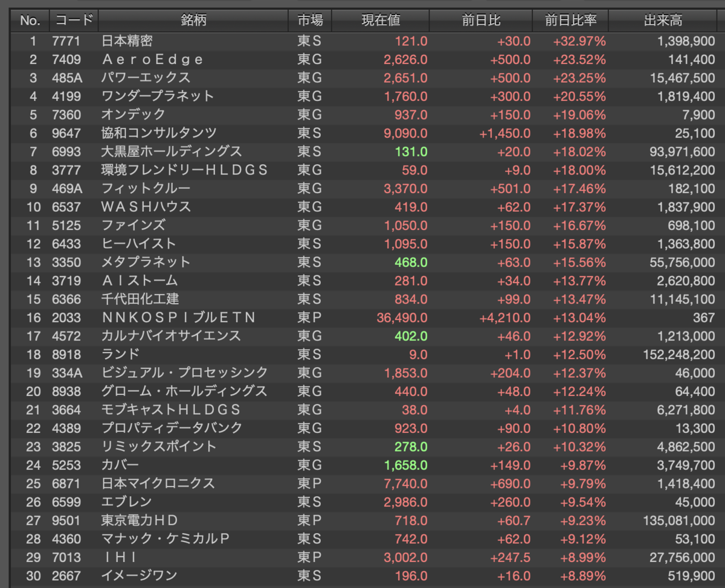The height and width of the screenshot is (588, 725).
Task: Select the 日本精密 row
Action: coord(365,41)
